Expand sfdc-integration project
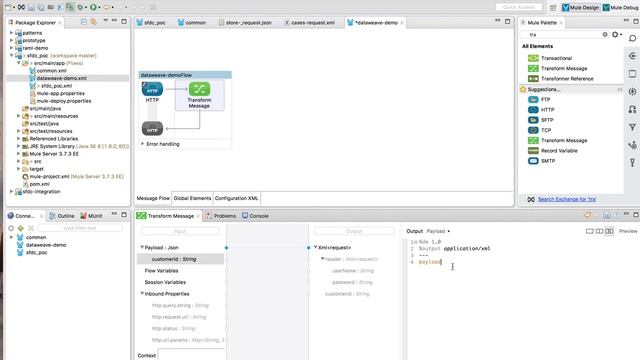This screenshot has width=640, height=360. [x=11, y=191]
